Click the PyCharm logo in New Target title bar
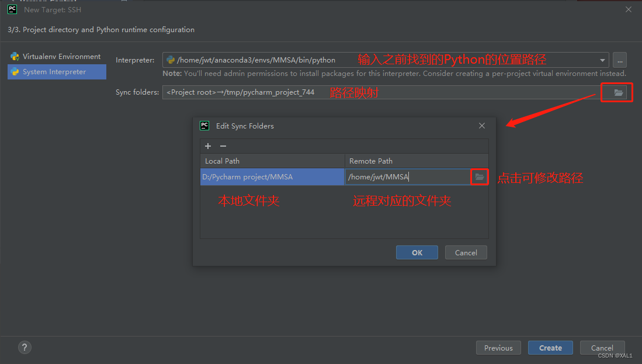This screenshot has width=642, height=364. click(x=12, y=9)
